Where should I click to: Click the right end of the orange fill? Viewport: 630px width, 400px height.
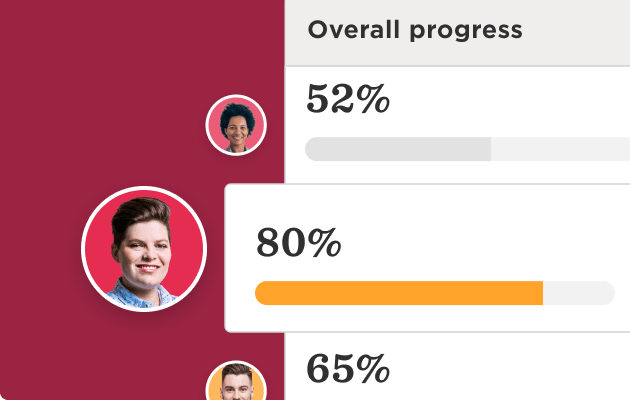(538, 293)
